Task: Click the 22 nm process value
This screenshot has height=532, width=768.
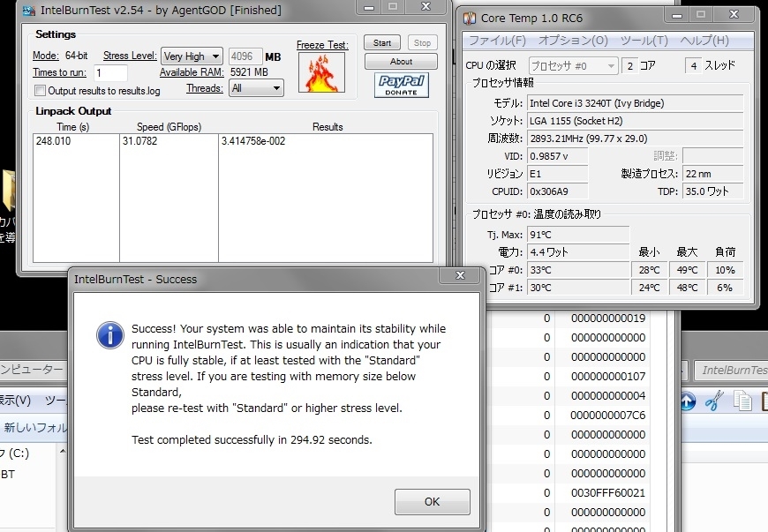Action: pos(713,174)
